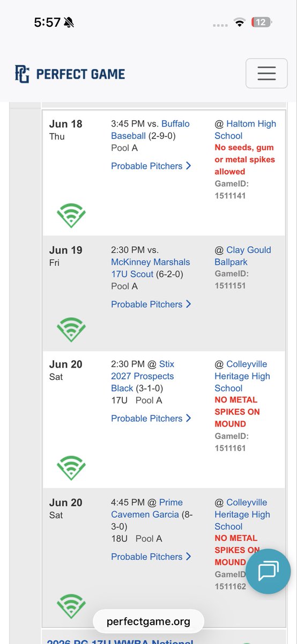
Task: Tap live-stream diamond icon for Jun 18 game
Action: point(71,216)
